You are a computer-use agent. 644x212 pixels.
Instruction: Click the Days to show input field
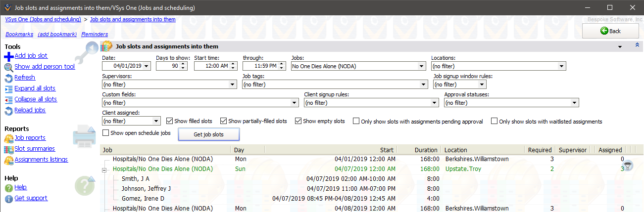(168, 66)
